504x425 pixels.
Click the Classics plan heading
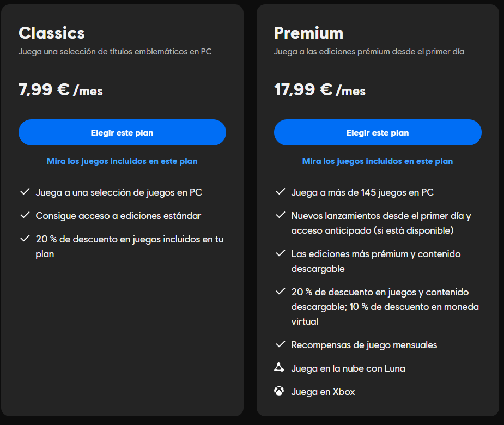(x=52, y=33)
